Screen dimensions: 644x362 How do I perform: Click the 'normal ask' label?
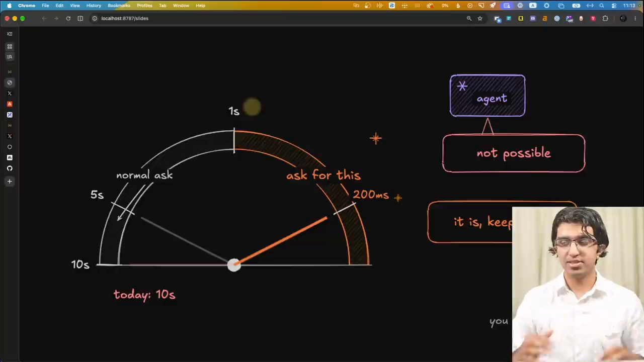coord(144,175)
